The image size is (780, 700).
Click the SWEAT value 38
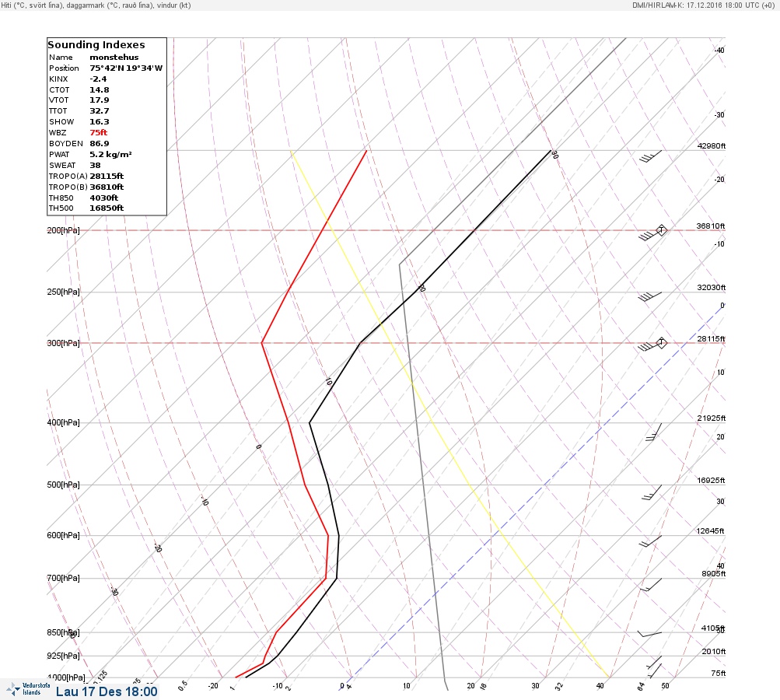click(95, 165)
